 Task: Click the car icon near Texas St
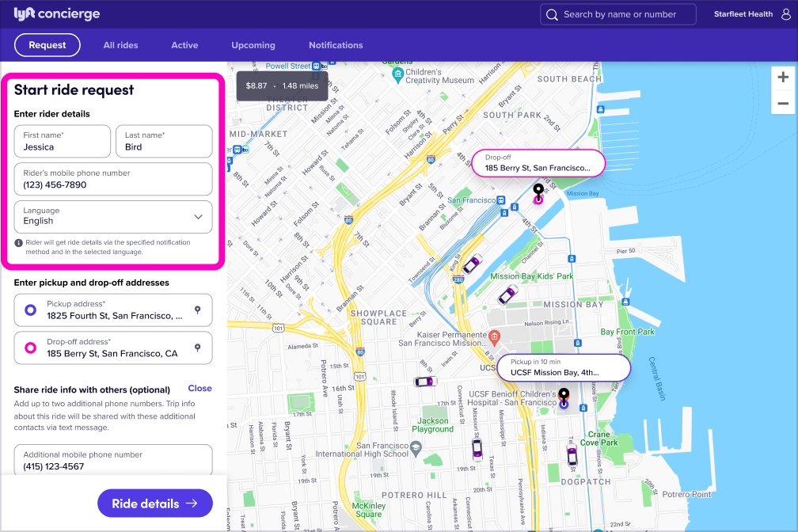point(477,449)
